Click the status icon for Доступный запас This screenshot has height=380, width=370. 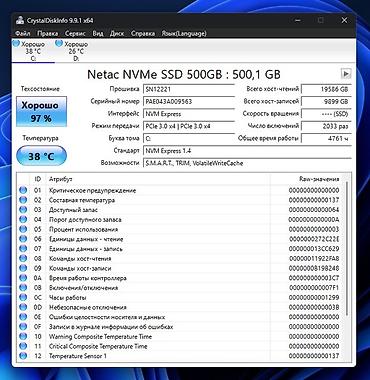pos(23,210)
